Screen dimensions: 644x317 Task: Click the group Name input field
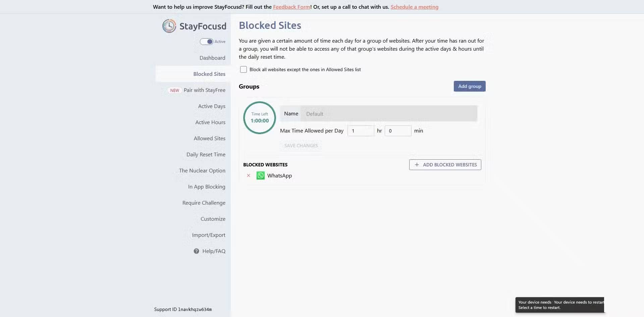point(389,114)
